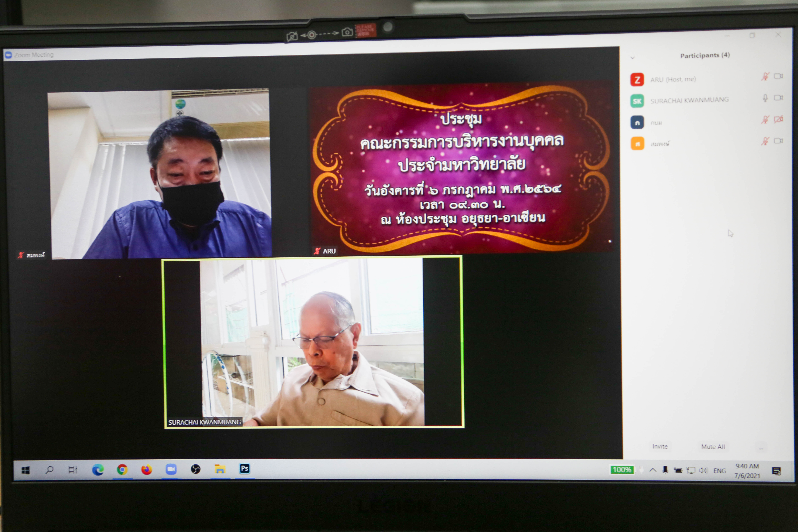Click the microphone device tray icon
The image size is (798, 532).
tap(665, 470)
